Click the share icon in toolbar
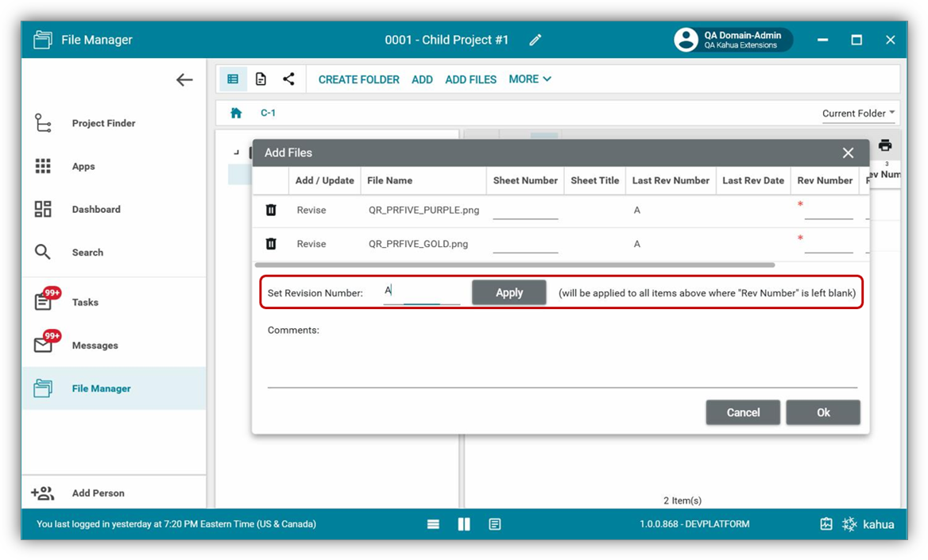This screenshot has width=928, height=560. click(x=288, y=79)
